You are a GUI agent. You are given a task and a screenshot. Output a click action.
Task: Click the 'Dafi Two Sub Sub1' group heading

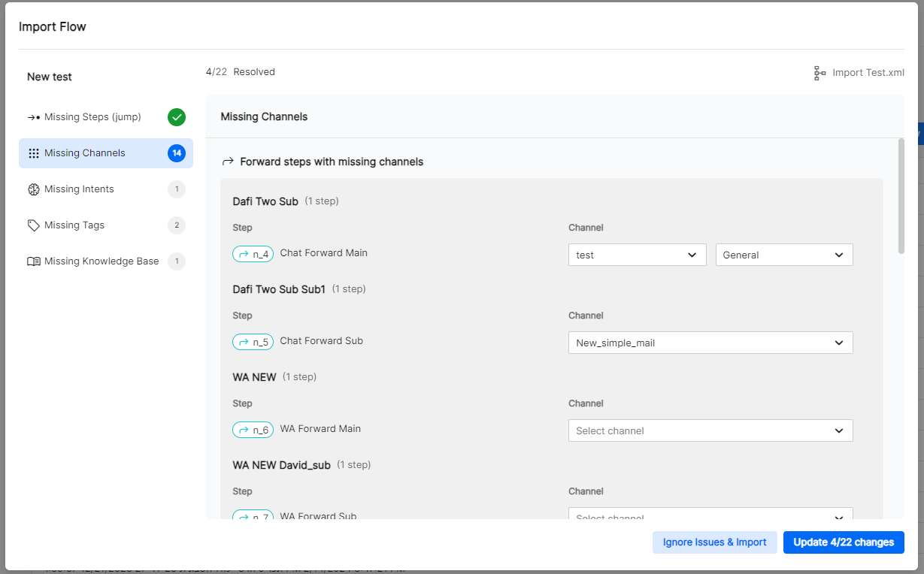click(279, 289)
